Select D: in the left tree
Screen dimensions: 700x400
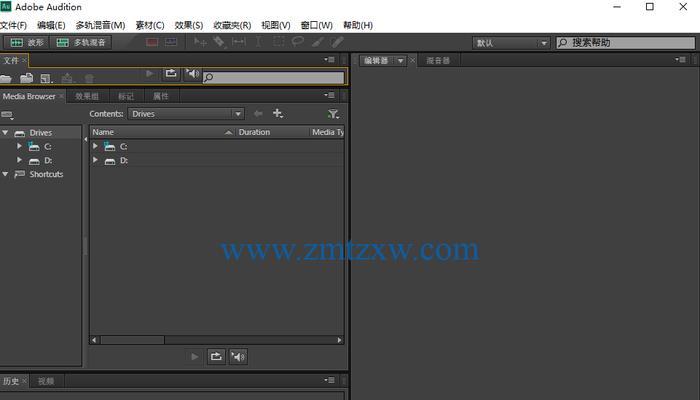pos(48,160)
